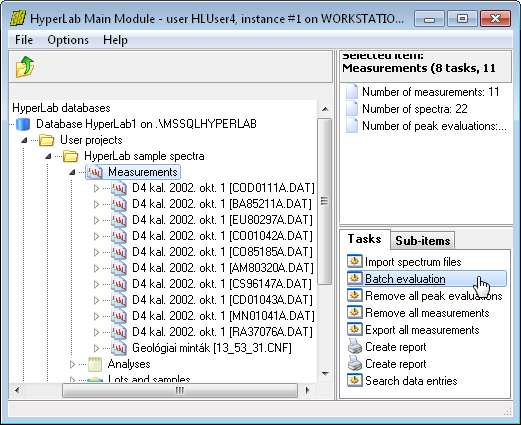The height and width of the screenshot is (425, 521).
Task: Choose Remove all measurements task
Action: coord(427,313)
